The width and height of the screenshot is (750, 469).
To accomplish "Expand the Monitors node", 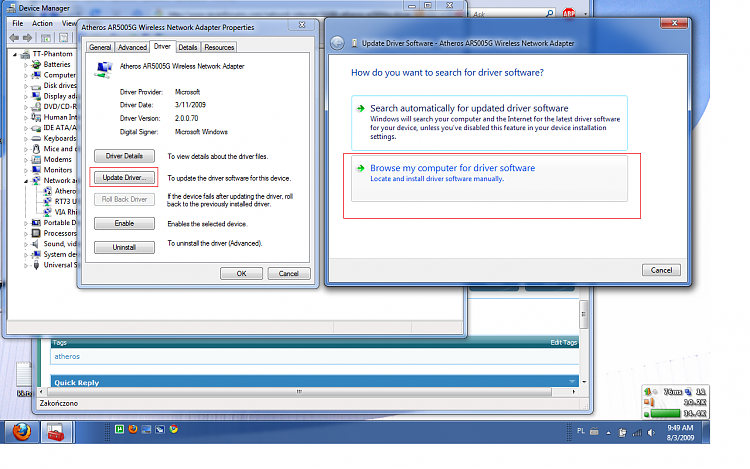I will (26, 170).
